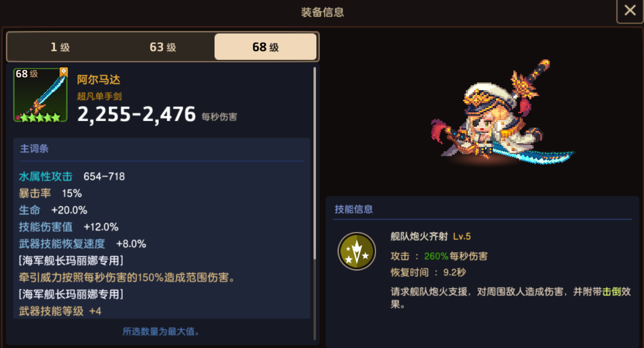Screen dimensions: 644x348
Task: Click the 生命 stat label
Action: (30, 210)
